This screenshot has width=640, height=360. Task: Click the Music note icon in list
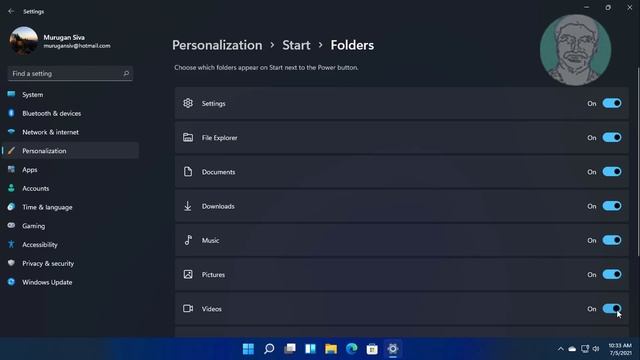point(188,240)
